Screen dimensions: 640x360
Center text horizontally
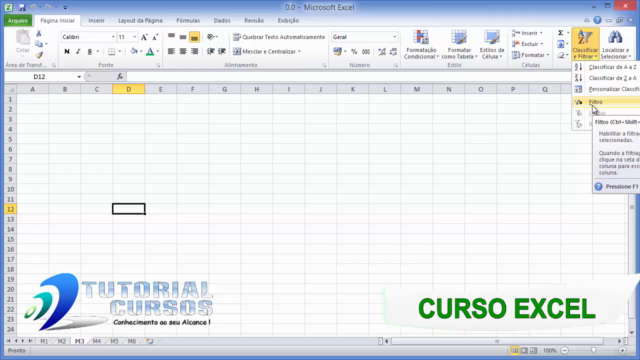(x=183, y=51)
